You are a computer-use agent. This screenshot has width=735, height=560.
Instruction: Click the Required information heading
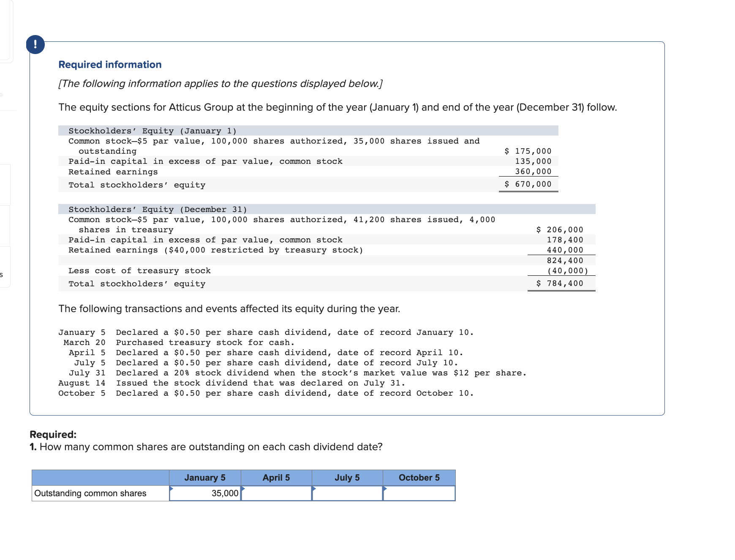coord(110,64)
